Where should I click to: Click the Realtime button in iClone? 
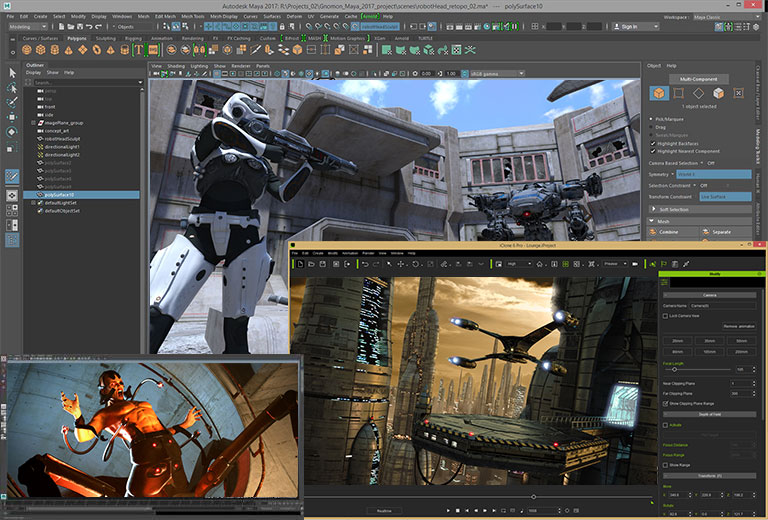coord(384,511)
